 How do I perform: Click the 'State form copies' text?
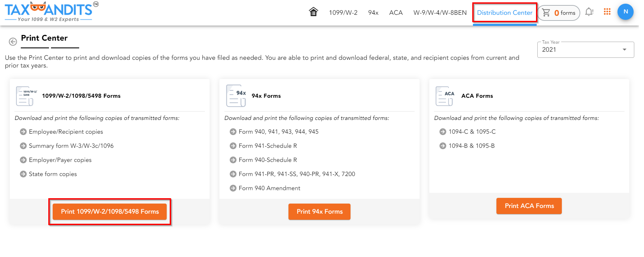[x=53, y=174]
